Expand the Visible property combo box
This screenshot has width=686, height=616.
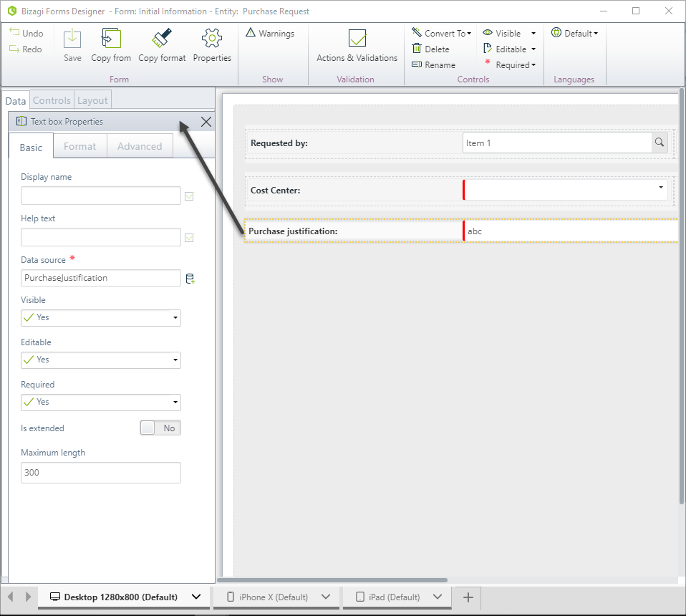101,317
